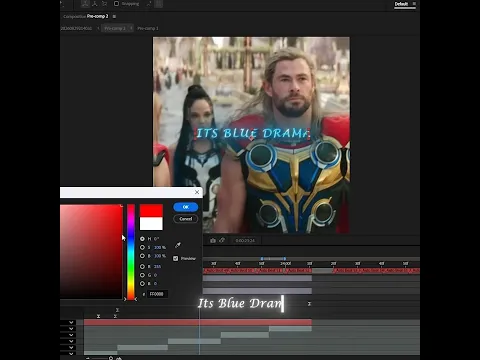Click the time ruler in upper timeline

311,264
